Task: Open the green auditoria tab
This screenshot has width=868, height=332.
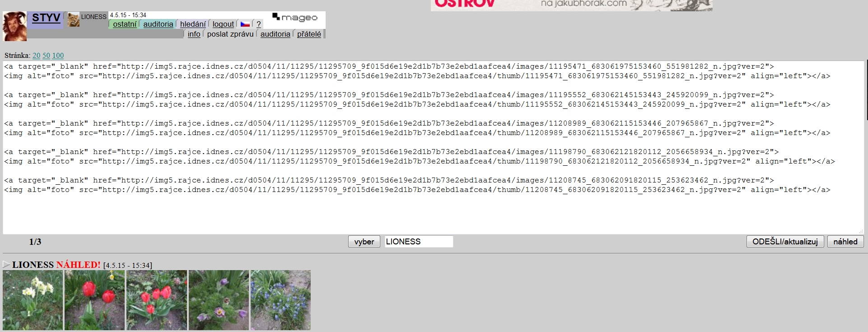Action: (x=158, y=24)
